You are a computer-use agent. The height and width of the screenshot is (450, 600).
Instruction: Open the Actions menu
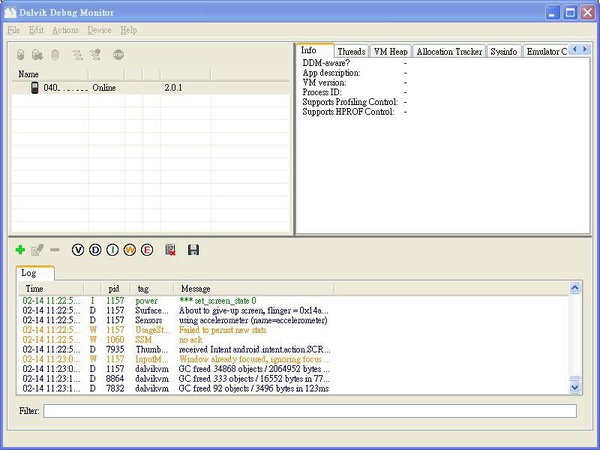[x=65, y=31]
